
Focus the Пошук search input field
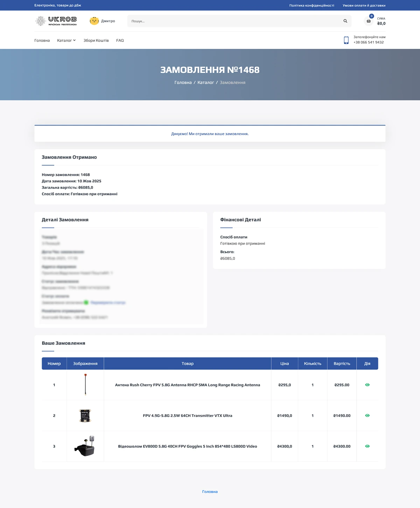[234, 21]
